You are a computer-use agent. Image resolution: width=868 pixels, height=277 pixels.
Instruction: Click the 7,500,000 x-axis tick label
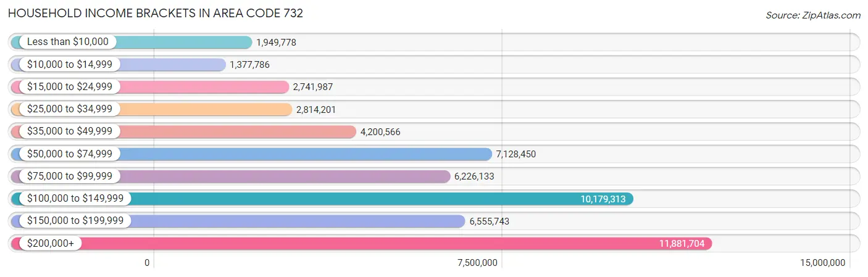477,263
